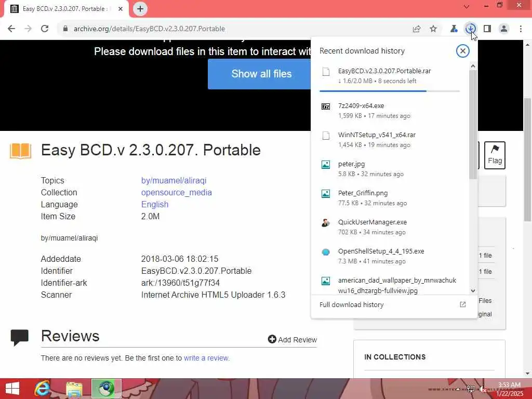Click the volume speaker tray icon
532x399 pixels.
pos(484,389)
